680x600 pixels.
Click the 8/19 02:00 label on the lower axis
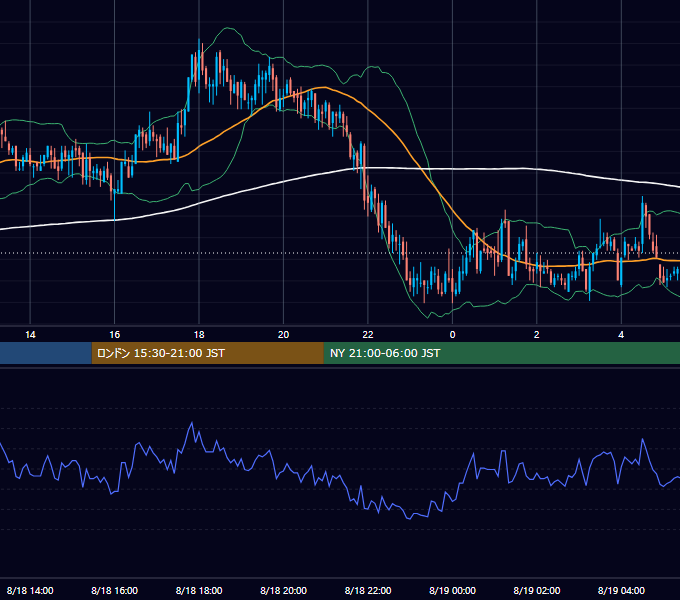(536, 590)
